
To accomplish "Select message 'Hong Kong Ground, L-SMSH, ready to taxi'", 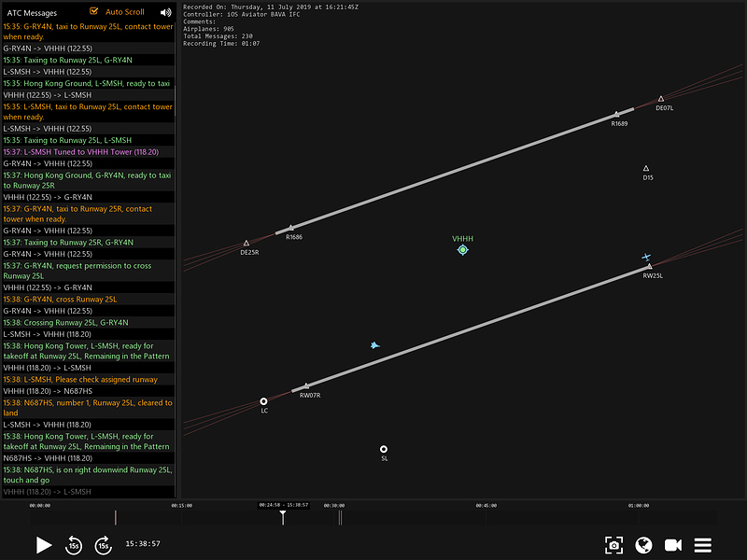I will (88, 83).
